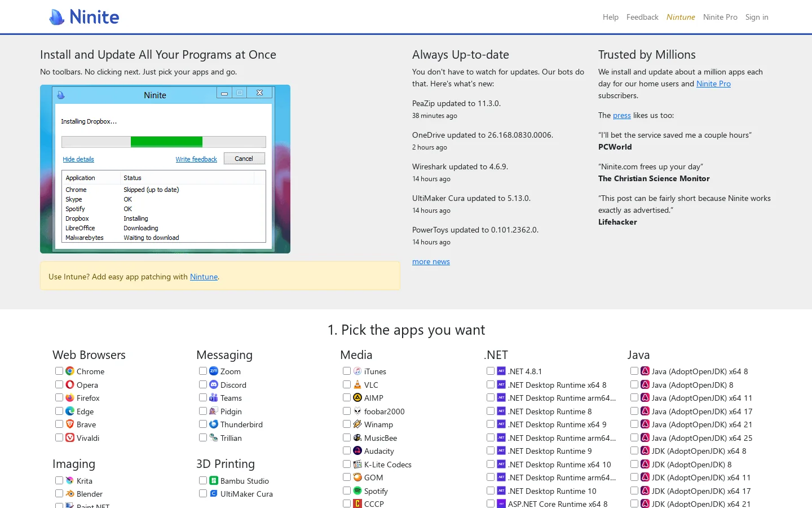Click the Spotify app icon
This screenshot has height=508, width=812.
[358, 491]
